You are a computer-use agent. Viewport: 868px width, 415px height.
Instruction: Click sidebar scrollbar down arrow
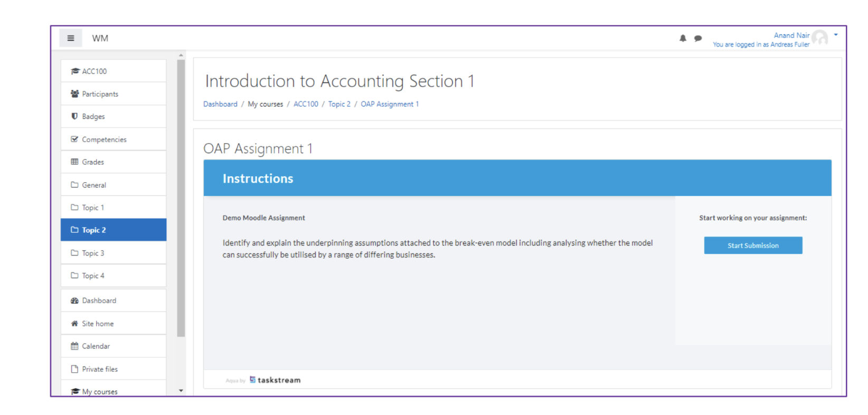181,391
